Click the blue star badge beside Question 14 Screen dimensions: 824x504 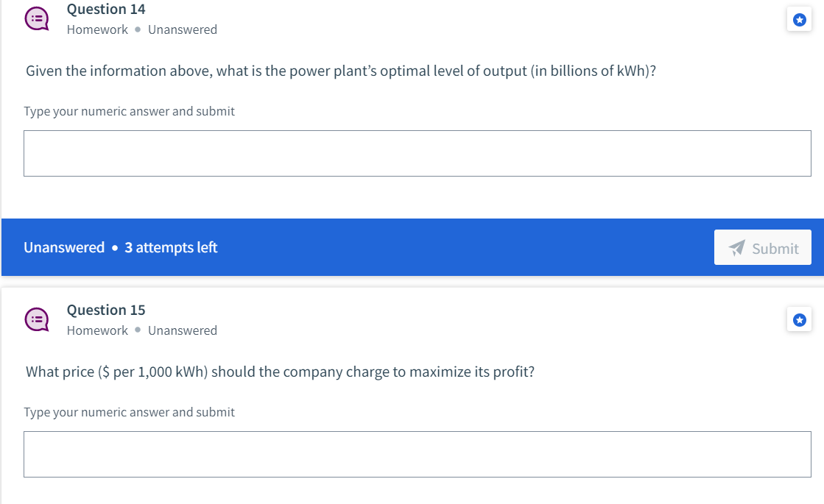pyautogui.click(x=799, y=19)
